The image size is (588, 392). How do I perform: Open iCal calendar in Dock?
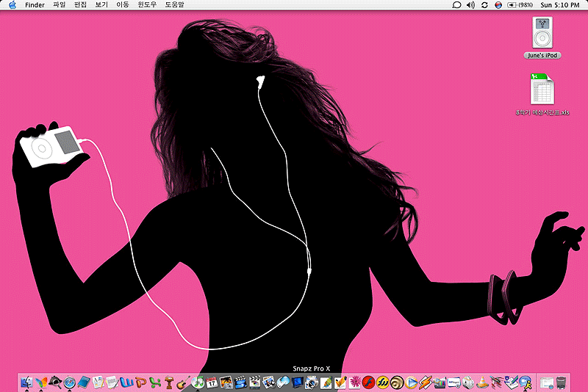click(212, 382)
